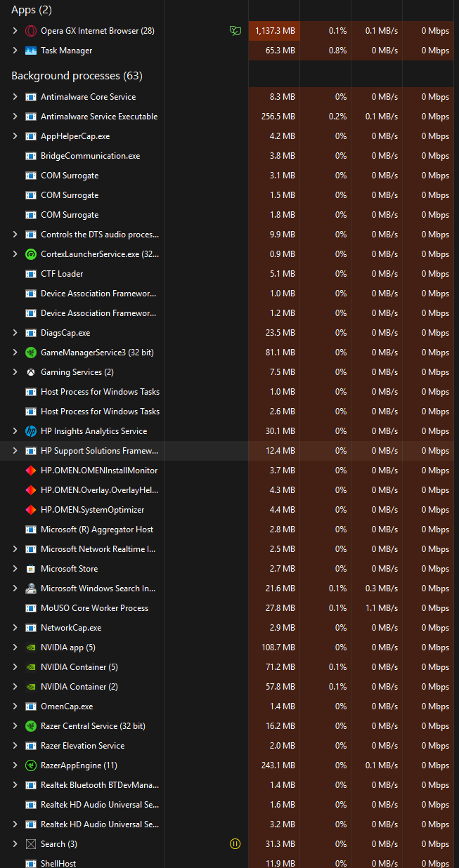
Task: Expand the DiagsCap.exe process entry
Action: click(15, 333)
